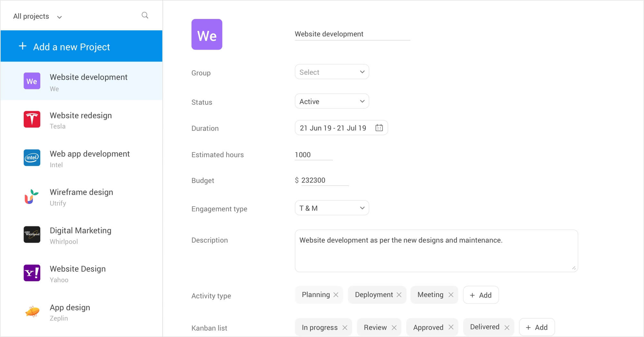Add a new kanban list item
644x337 pixels.
[537, 327]
